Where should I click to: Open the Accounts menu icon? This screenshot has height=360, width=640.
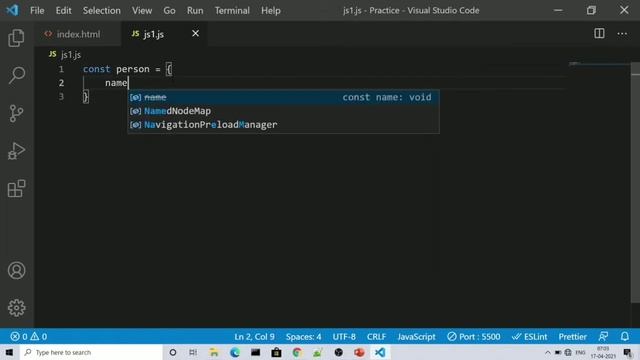[16, 270]
